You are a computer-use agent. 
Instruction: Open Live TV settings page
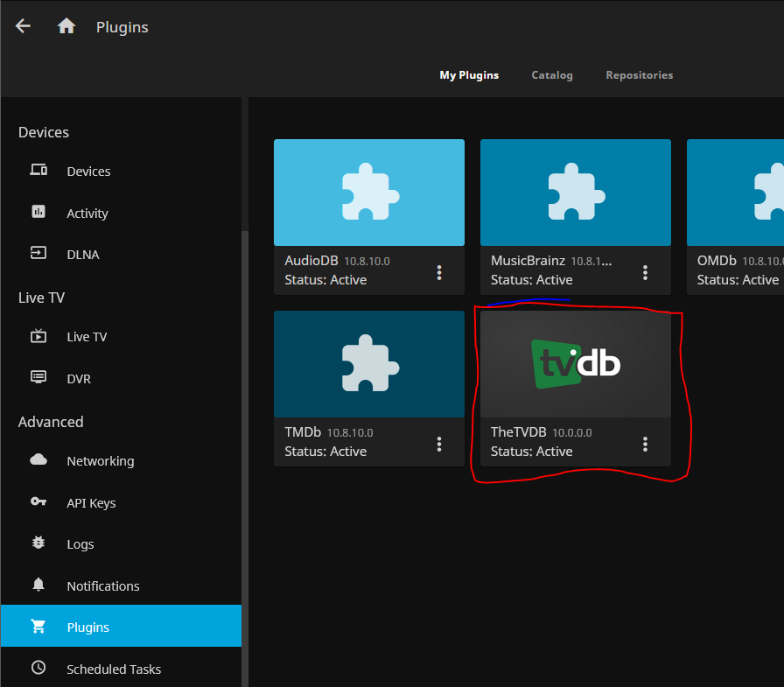tap(87, 337)
